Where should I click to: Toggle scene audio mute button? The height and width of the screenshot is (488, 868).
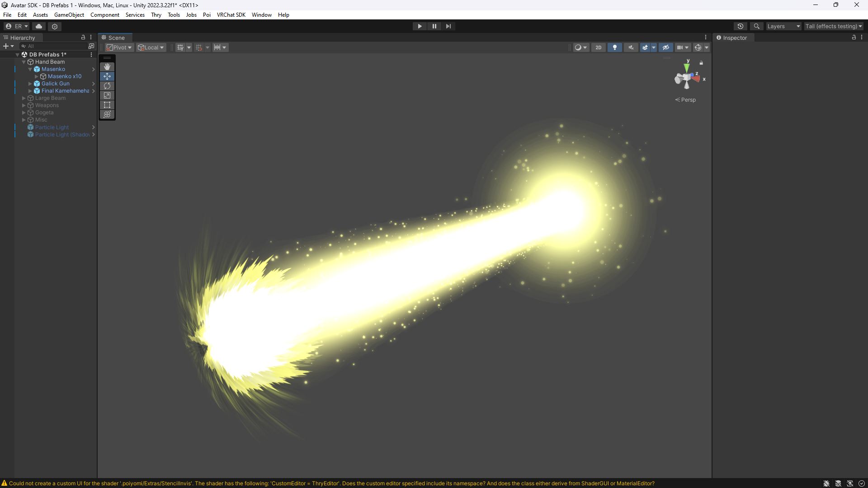[x=631, y=47]
